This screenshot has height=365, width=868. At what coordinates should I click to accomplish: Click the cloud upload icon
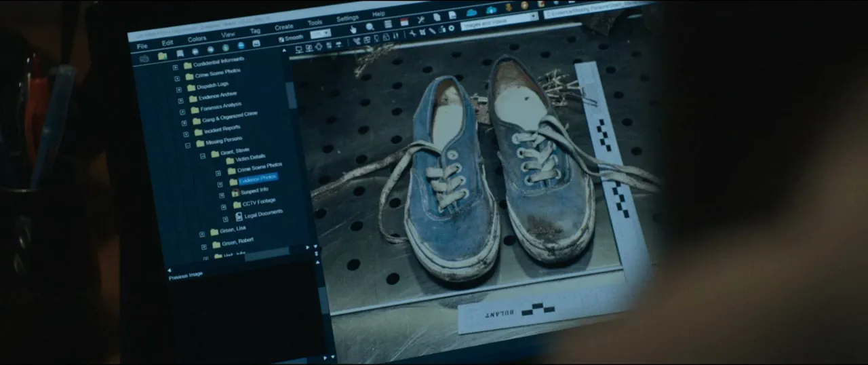pos(492,10)
